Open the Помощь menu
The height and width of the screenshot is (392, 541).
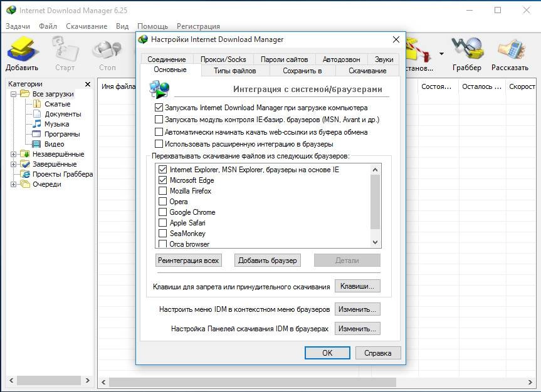(x=152, y=26)
